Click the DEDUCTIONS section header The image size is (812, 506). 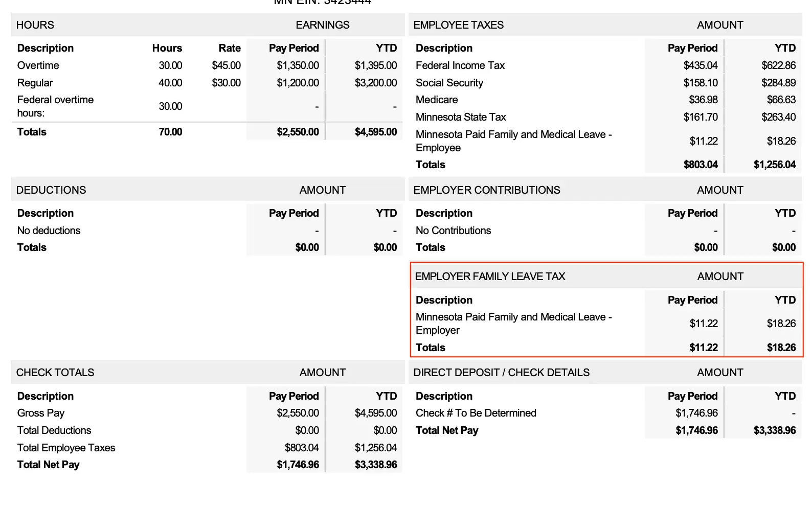51,190
